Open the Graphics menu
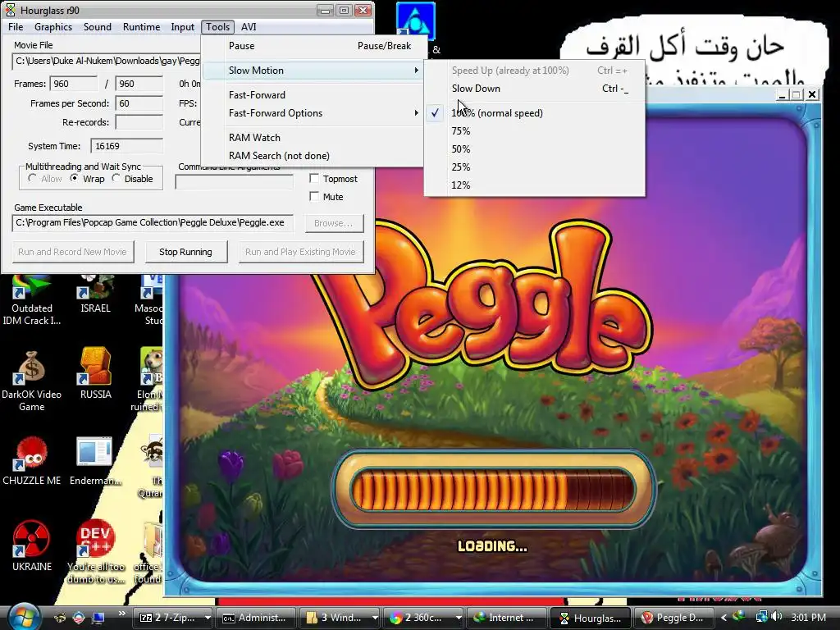 pyautogui.click(x=53, y=27)
